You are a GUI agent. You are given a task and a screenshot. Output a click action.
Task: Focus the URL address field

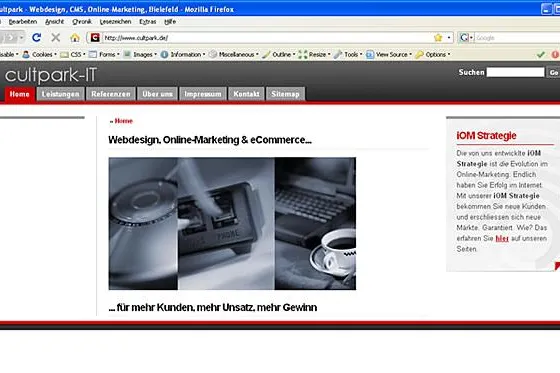point(268,38)
